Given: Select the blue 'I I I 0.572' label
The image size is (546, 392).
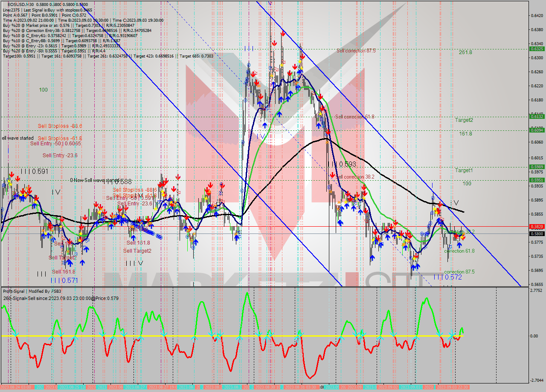Looking at the screenshot, I should tap(447, 277).
